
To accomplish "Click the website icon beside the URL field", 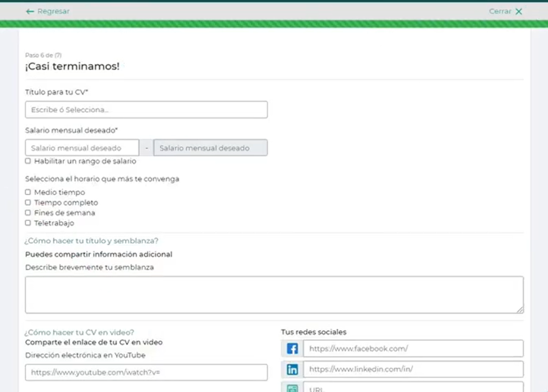I will [292, 388].
